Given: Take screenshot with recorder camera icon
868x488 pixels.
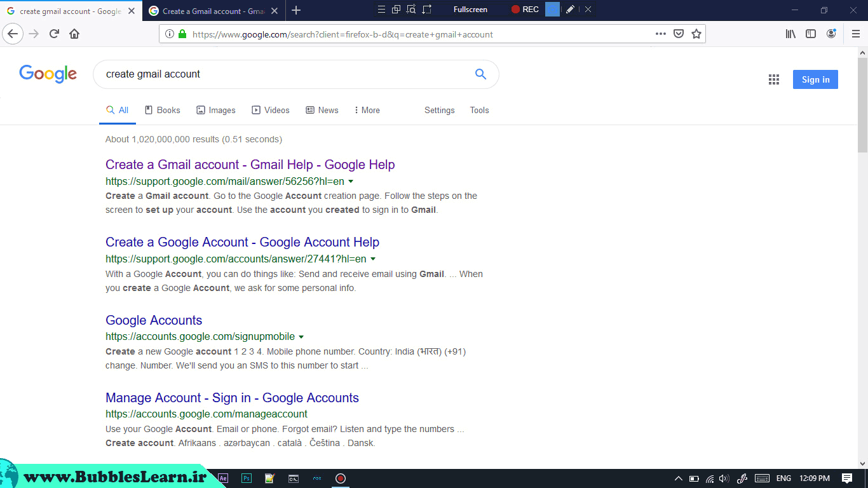Looking at the screenshot, I should pos(552,9).
